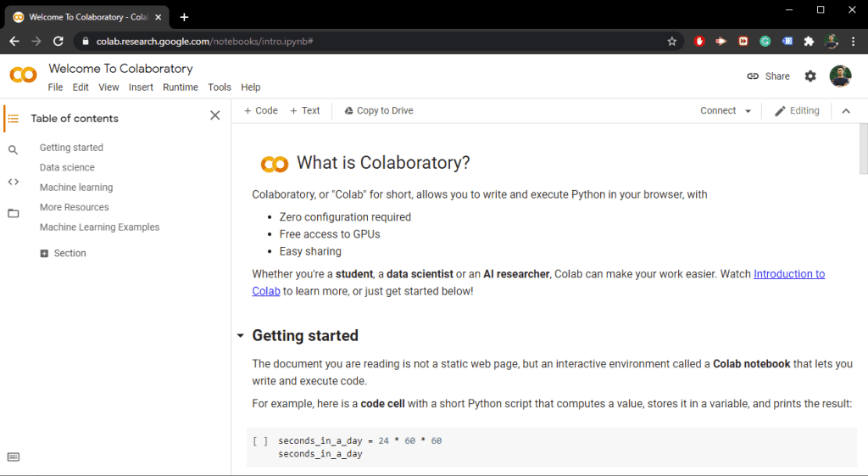Select the What is Colaboratory? heading
Screen dimensions: 868x476
tap(383, 162)
